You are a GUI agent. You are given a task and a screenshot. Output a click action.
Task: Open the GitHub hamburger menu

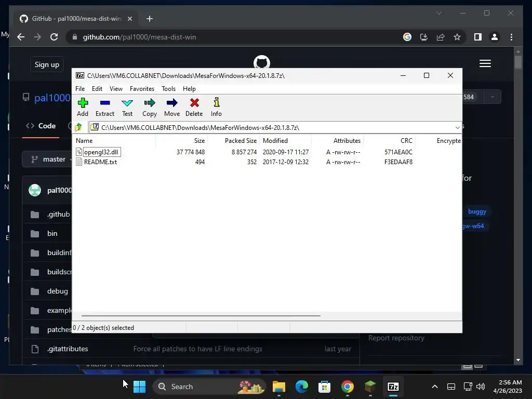(485, 63)
